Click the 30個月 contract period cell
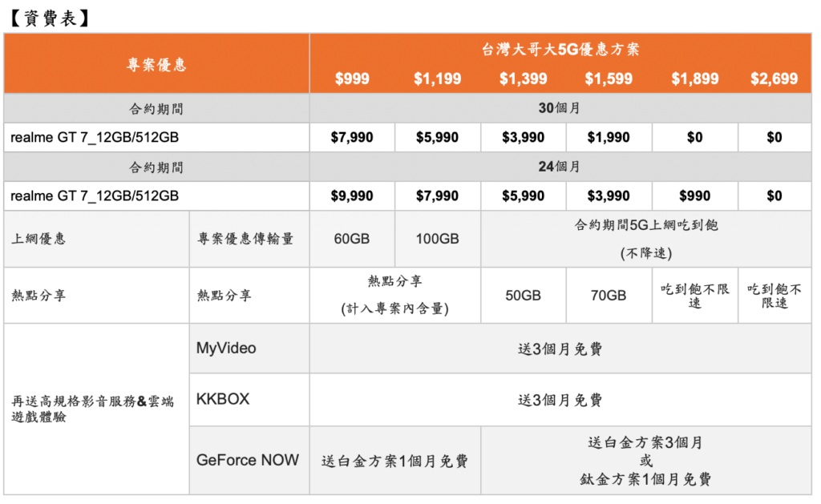 560,108
